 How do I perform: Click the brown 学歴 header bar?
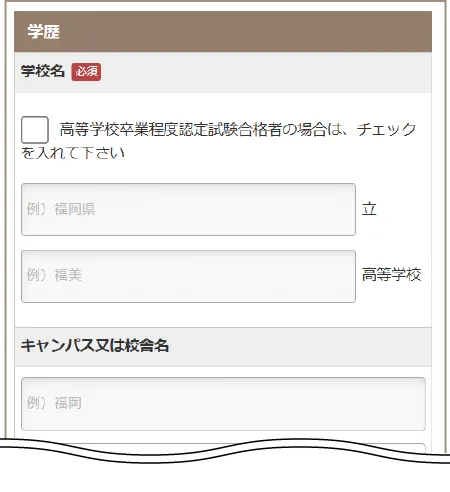223,32
